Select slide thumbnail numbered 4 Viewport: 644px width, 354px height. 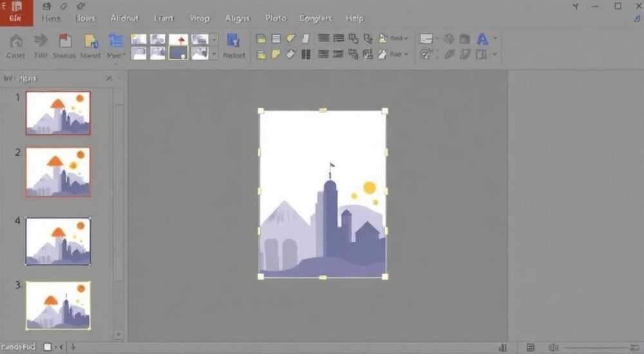[x=58, y=241]
